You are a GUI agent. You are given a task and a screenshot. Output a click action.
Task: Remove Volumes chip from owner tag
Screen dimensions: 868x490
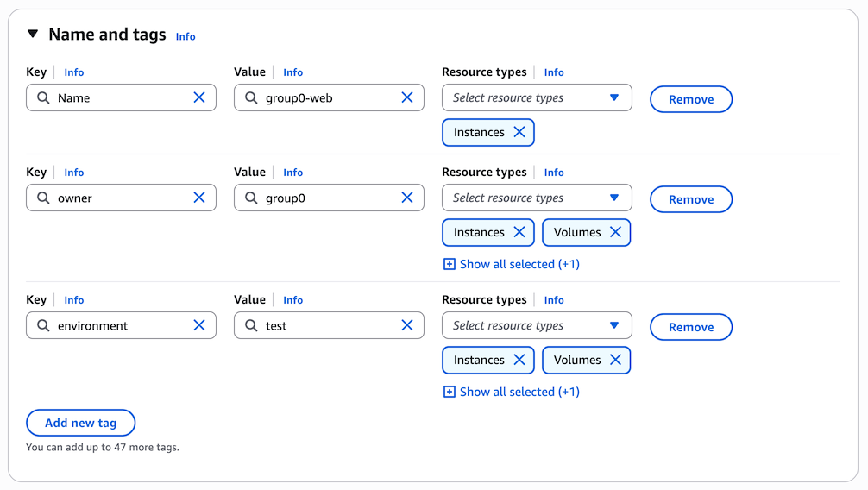615,232
